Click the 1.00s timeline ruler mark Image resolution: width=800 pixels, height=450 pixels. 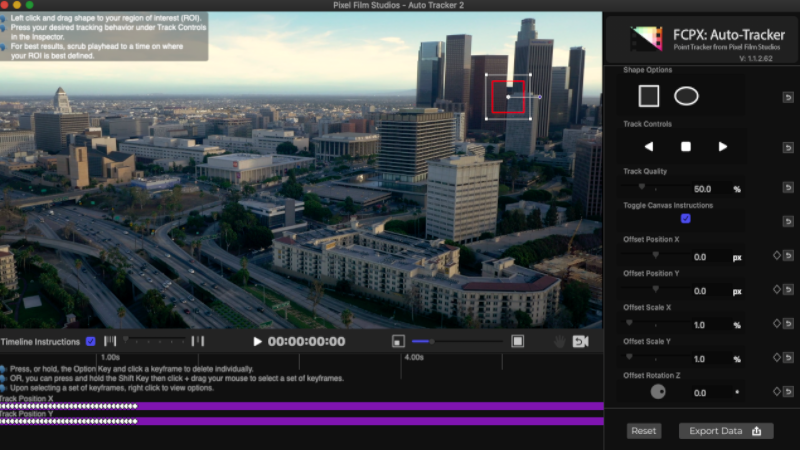click(x=110, y=357)
